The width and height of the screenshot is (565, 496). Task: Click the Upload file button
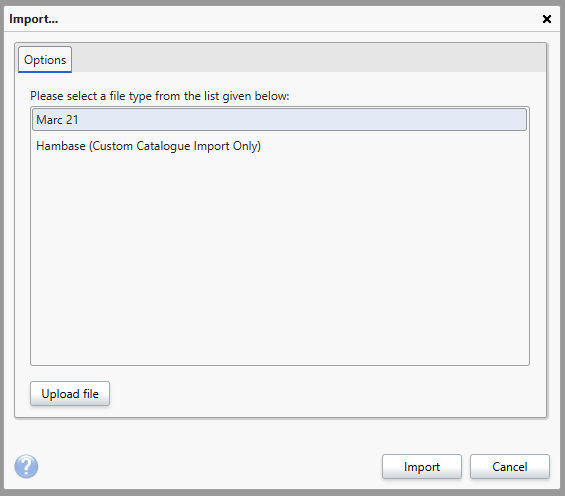70,394
